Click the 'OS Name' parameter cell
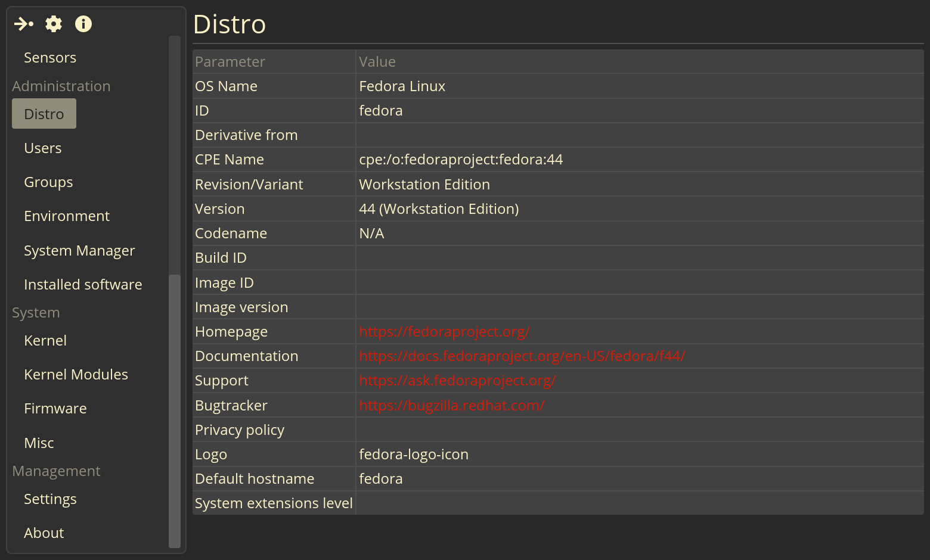 click(x=274, y=86)
